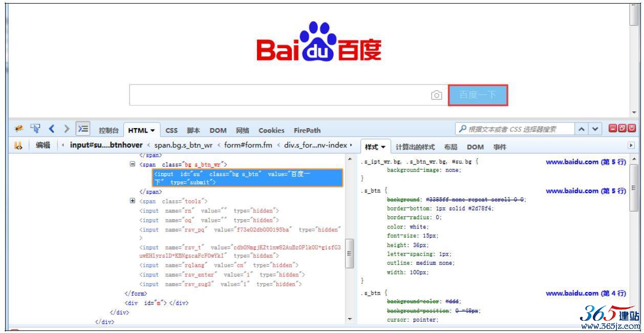Open the HTML tab dropdown arrow
The height and width of the screenshot is (333, 644).
153,131
